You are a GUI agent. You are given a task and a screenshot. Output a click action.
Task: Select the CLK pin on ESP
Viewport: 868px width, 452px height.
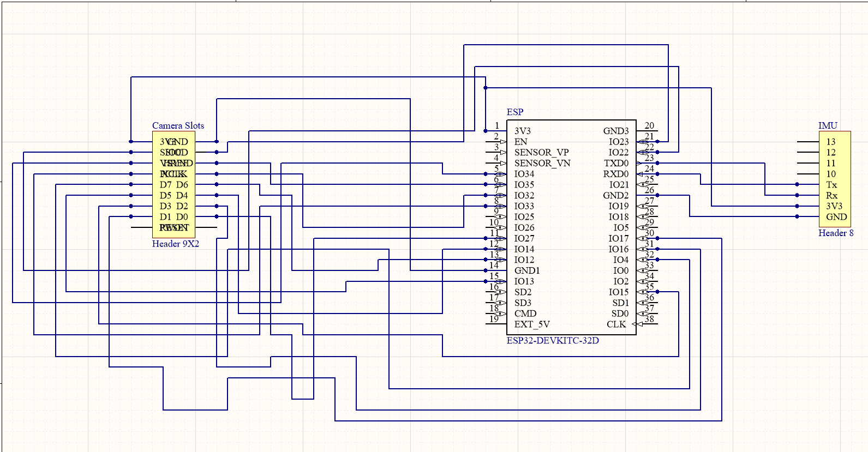tap(616, 324)
